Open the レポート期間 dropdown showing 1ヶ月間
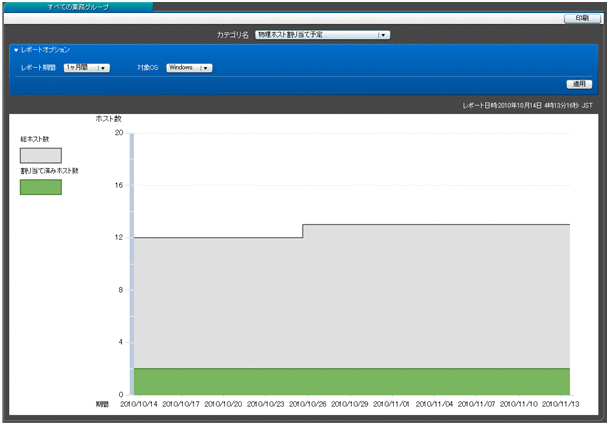Image resolution: width=611 pixels, height=427 pixels. [x=86, y=68]
